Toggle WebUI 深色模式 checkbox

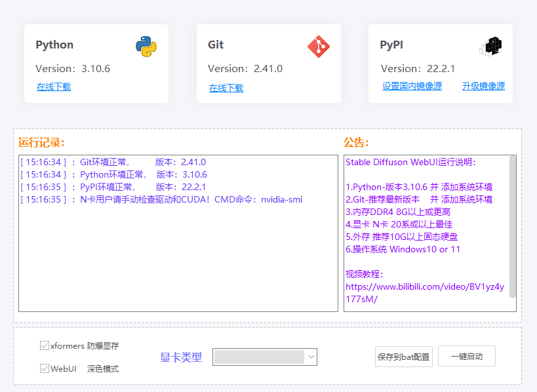click(x=45, y=368)
